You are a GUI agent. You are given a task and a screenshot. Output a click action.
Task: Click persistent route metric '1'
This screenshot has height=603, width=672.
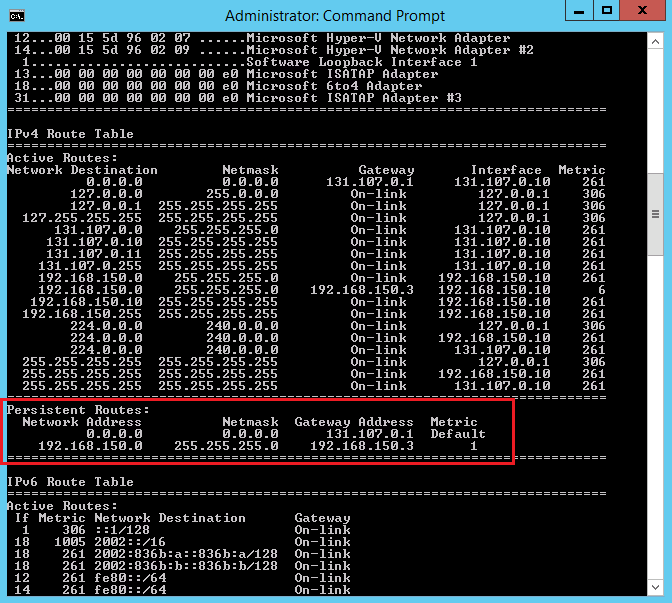click(474, 446)
